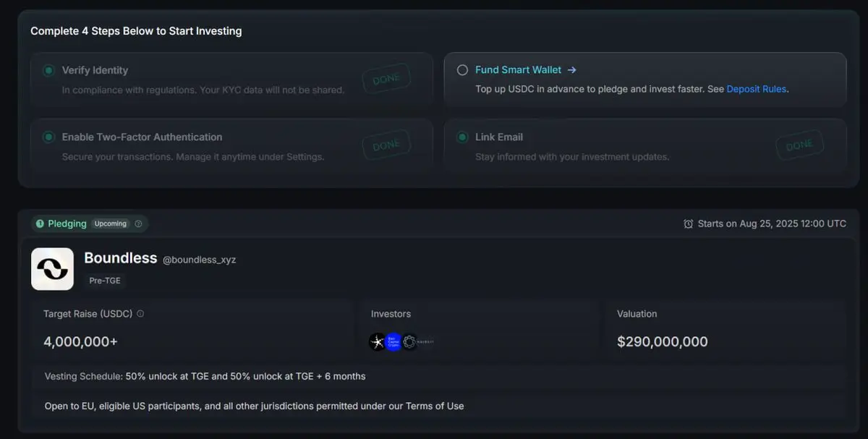Open the @boundless_xyz handle

click(199, 260)
